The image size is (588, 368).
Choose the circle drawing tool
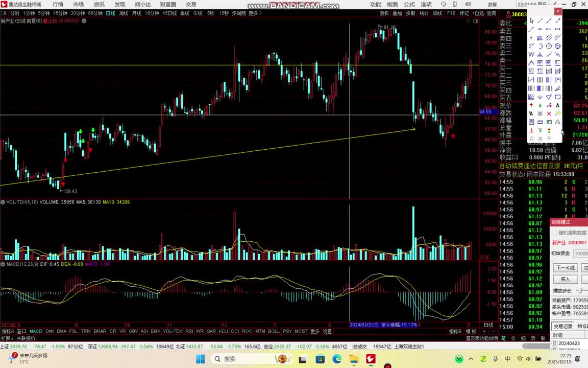point(549,46)
